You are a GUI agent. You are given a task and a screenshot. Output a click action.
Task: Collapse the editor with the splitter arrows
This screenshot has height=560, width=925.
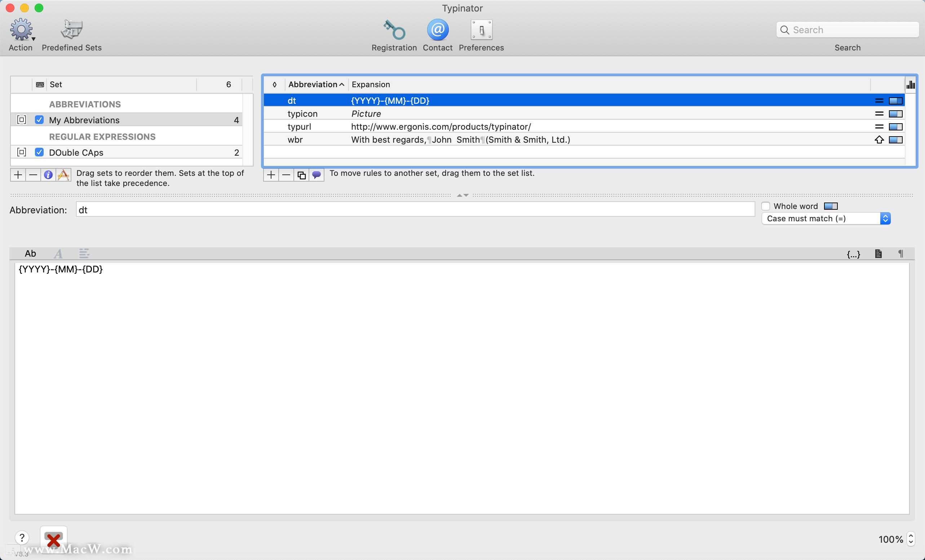coord(462,195)
